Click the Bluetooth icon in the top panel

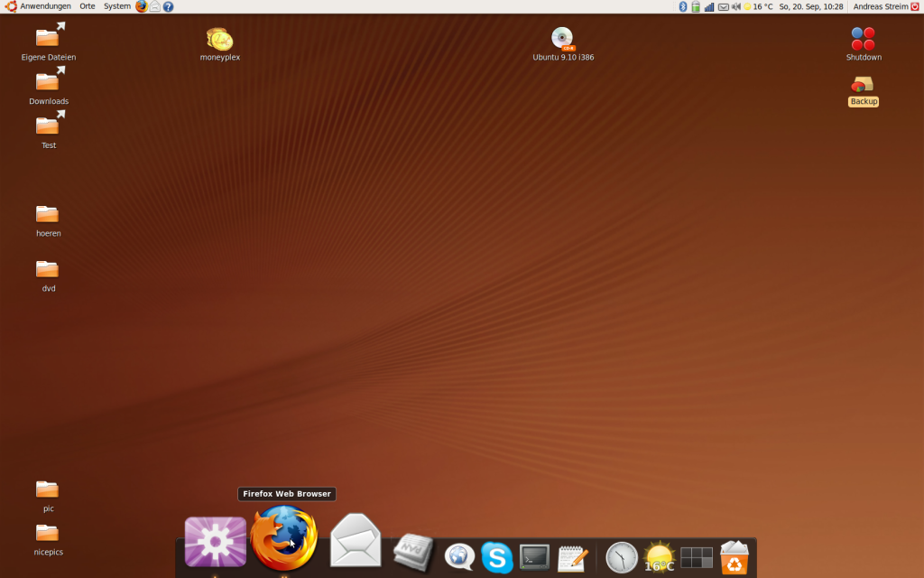tap(683, 6)
